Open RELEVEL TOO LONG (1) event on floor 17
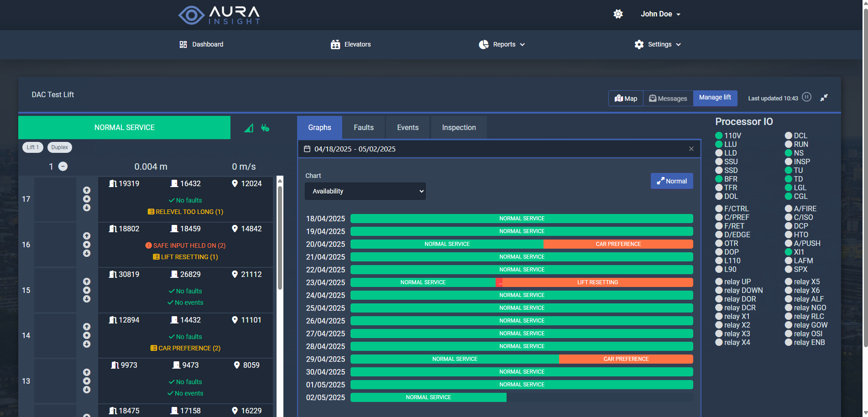The image size is (868, 417). pyautogui.click(x=185, y=212)
